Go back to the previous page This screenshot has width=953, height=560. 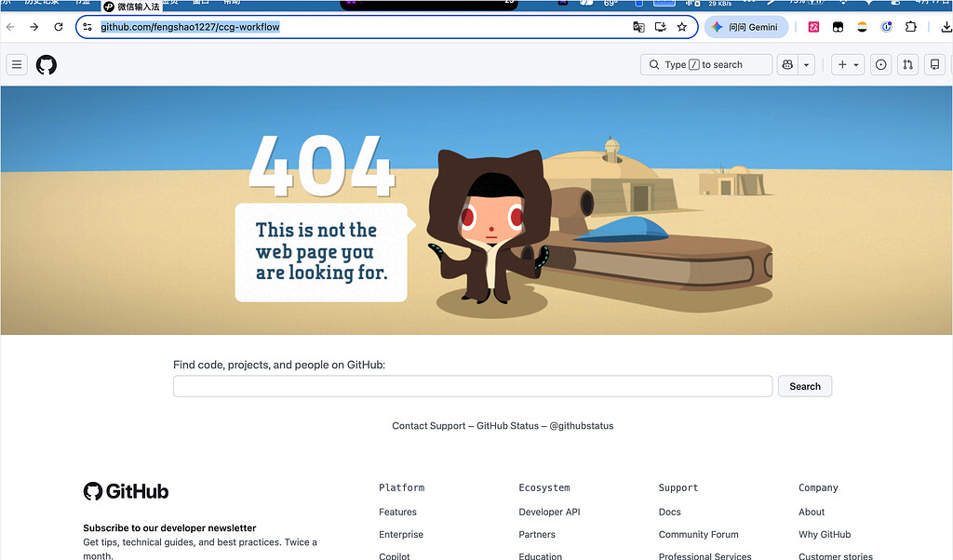pos(10,27)
